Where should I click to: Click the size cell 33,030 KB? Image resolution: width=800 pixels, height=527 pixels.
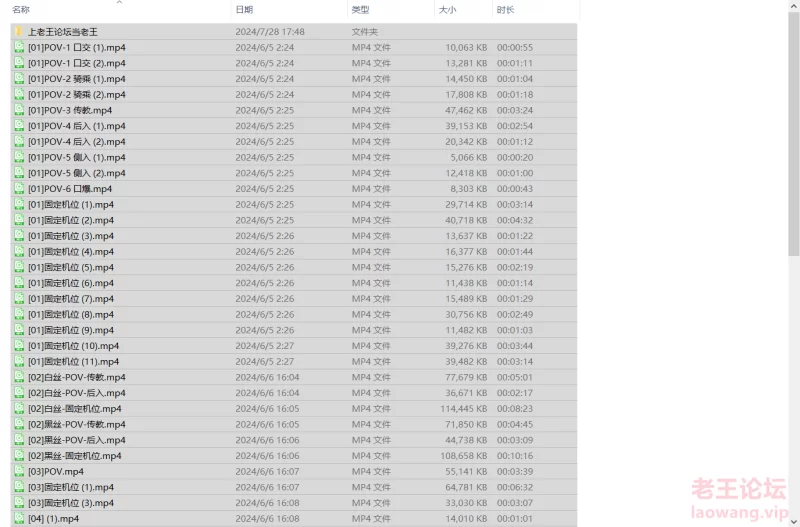pos(466,503)
